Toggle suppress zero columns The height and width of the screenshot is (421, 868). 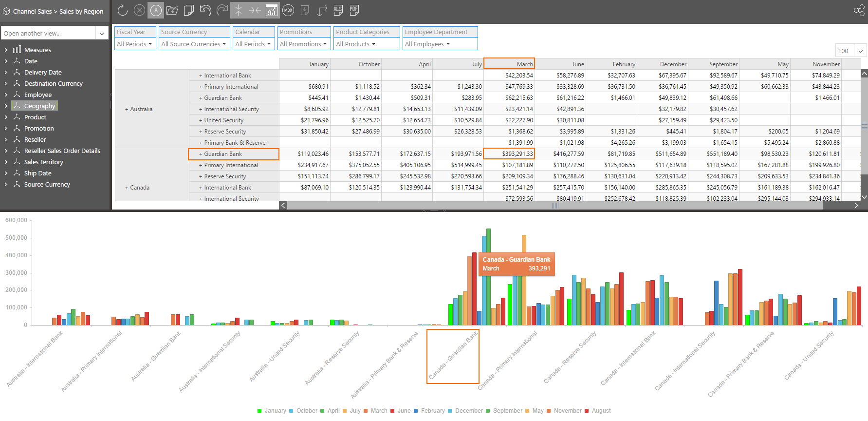coord(255,10)
